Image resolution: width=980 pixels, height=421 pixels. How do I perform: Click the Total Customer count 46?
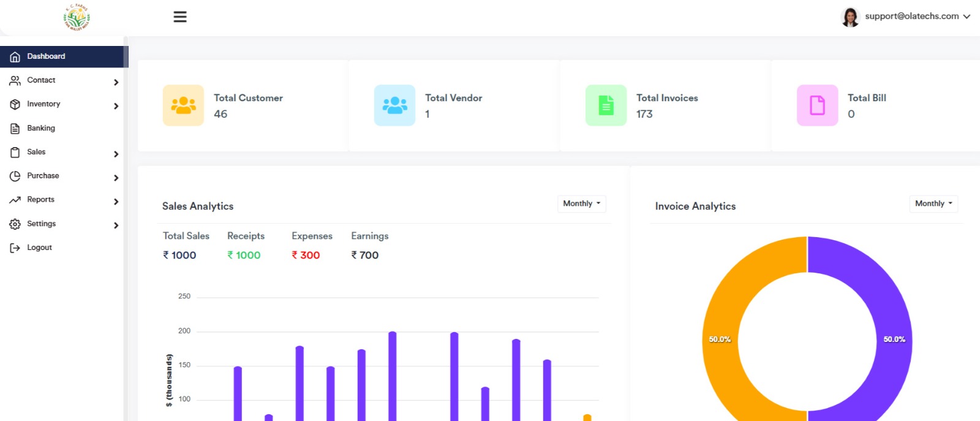pos(221,114)
